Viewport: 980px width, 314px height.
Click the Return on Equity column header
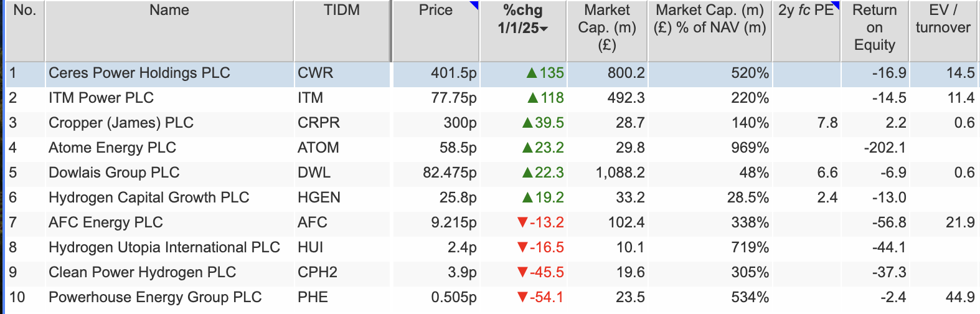[x=874, y=27]
